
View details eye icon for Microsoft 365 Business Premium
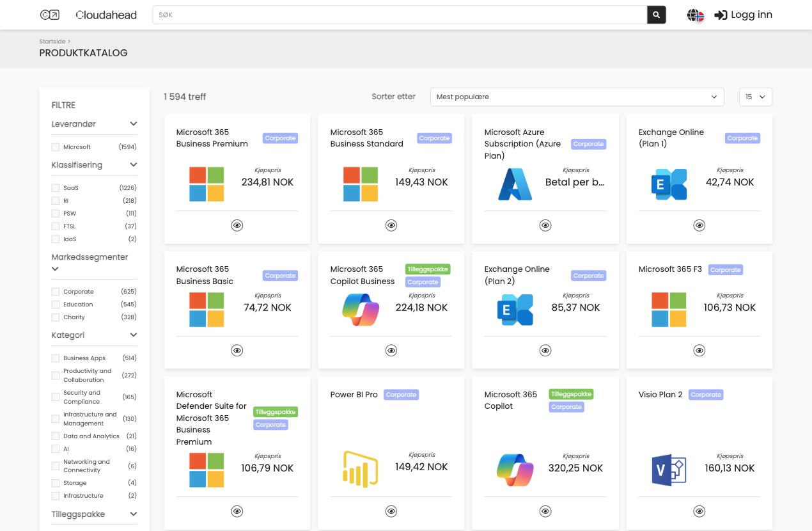(x=237, y=225)
